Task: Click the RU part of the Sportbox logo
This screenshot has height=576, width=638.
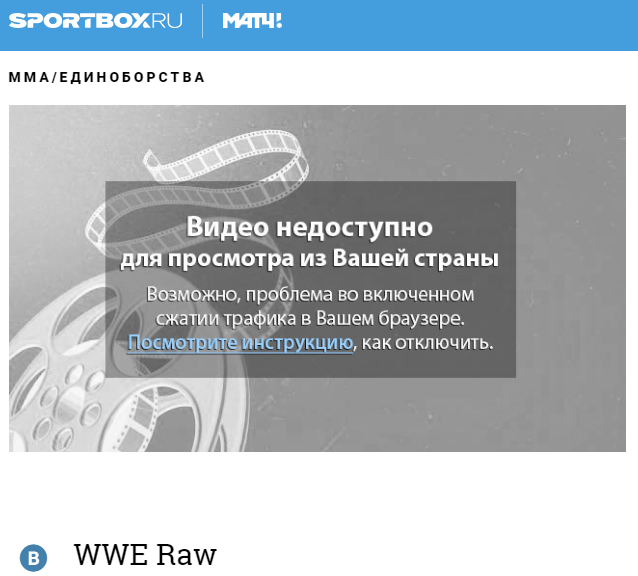Action: 167,21
